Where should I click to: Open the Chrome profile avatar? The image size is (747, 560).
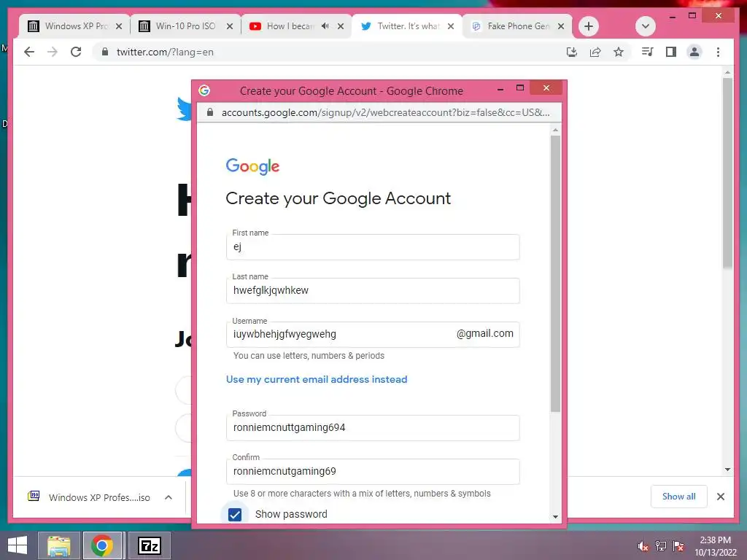coord(694,52)
